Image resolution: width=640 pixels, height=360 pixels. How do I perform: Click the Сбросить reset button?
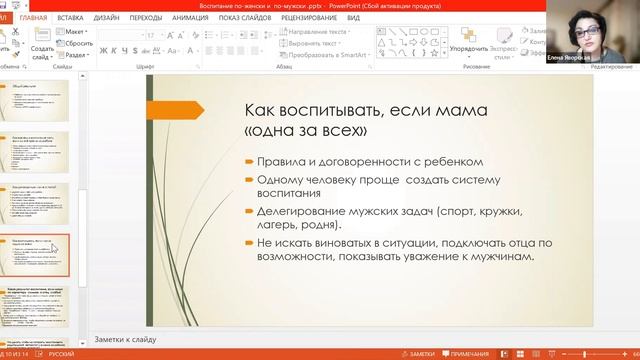75,43
